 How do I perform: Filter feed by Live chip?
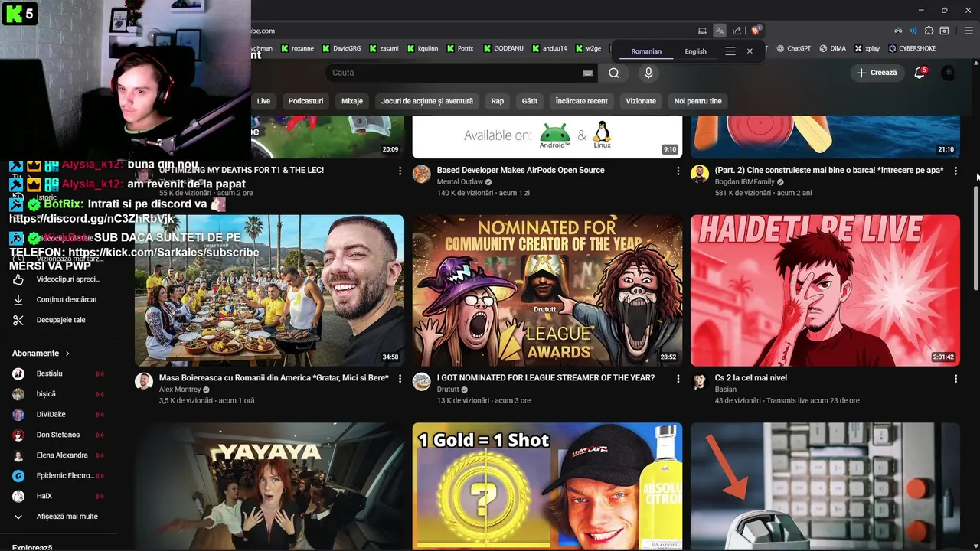pyautogui.click(x=263, y=101)
